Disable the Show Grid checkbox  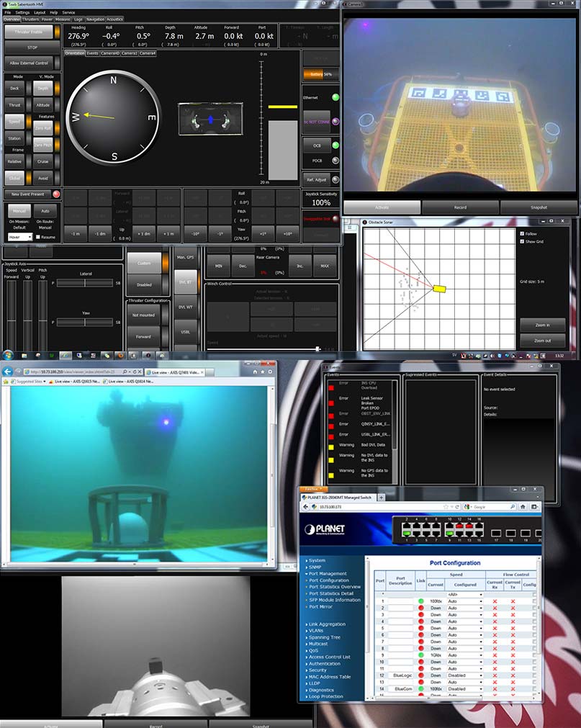(522, 241)
